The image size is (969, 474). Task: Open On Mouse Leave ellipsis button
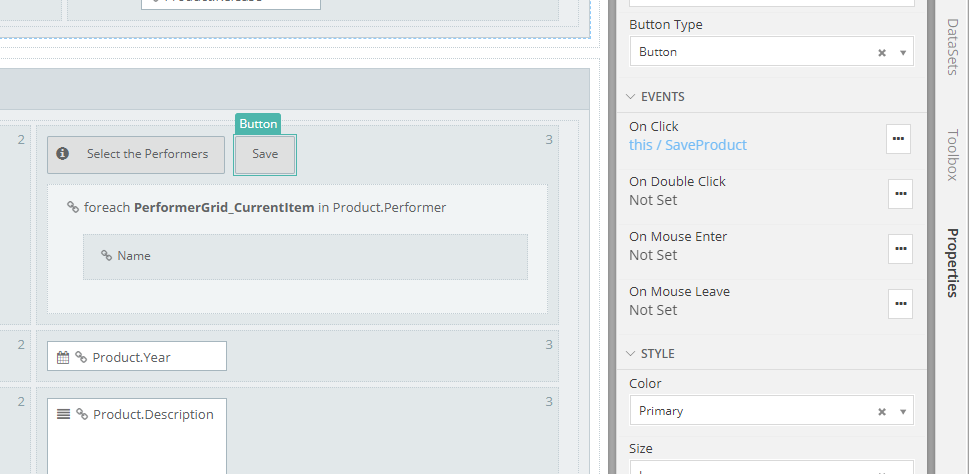tap(900, 303)
